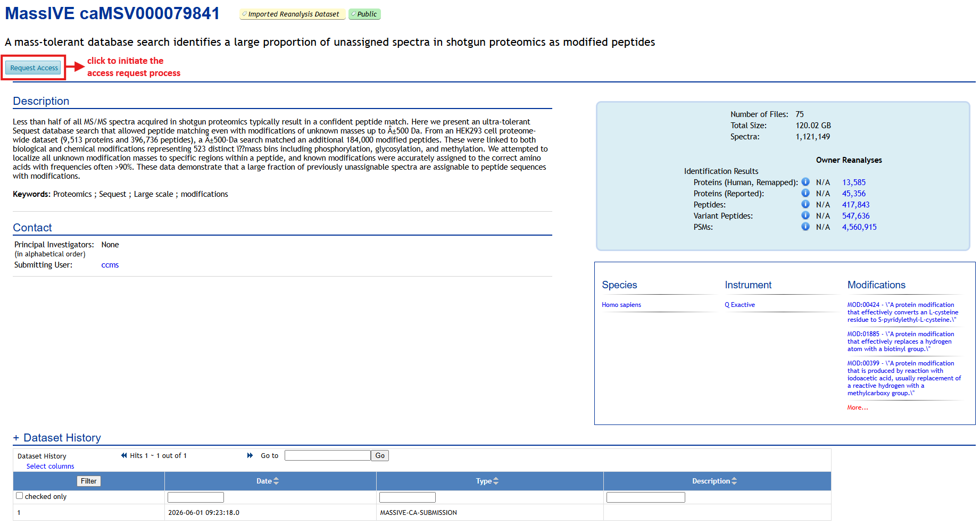The width and height of the screenshot is (980, 525).
Task: Click the Request Access button
Action: click(x=33, y=68)
